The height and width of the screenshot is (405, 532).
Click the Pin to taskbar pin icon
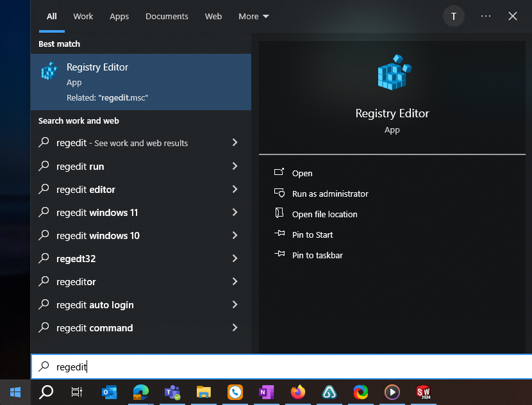point(279,254)
